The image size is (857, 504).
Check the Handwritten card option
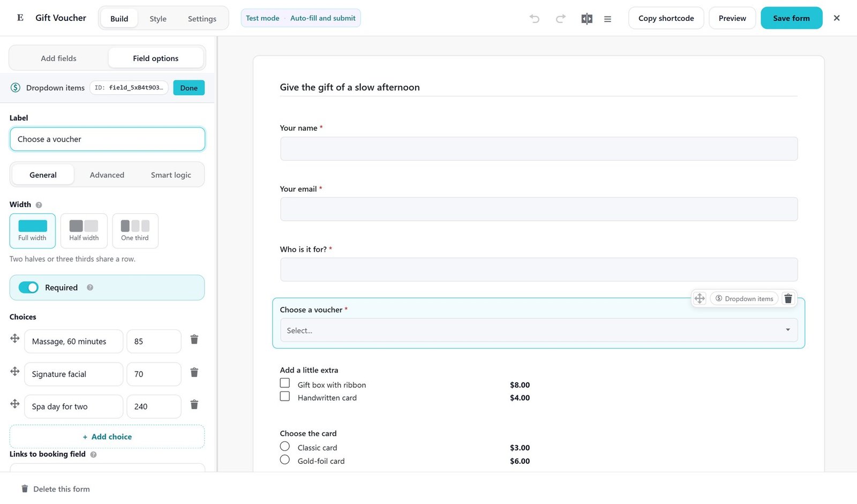tap(285, 397)
